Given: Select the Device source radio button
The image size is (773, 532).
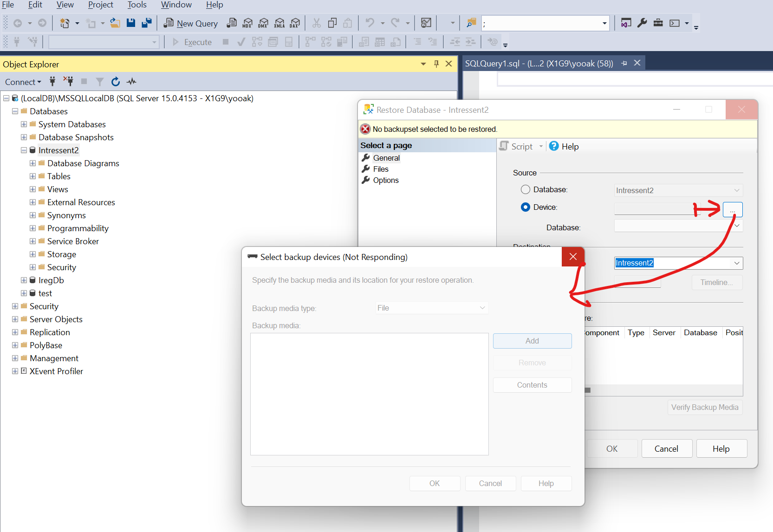Looking at the screenshot, I should pos(525,207).
